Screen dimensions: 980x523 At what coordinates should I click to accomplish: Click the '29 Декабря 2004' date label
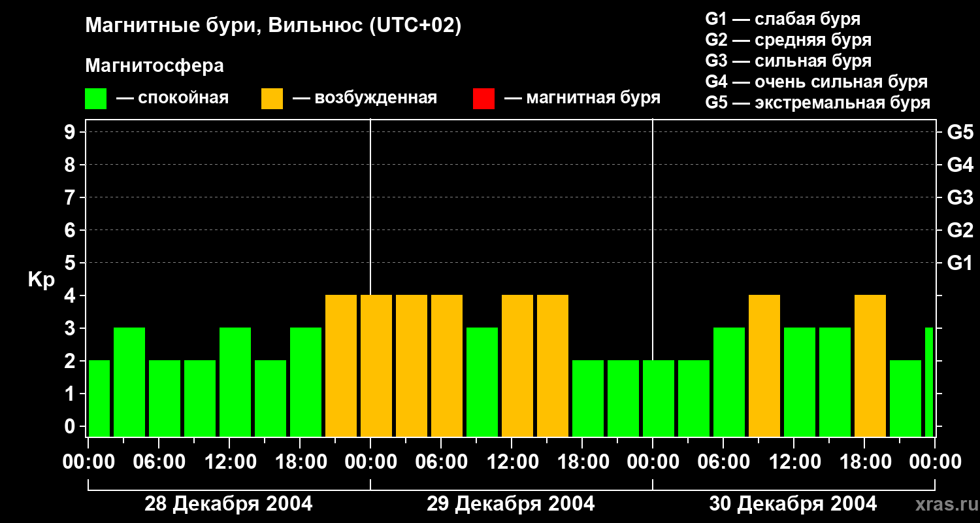pos(510,504)
